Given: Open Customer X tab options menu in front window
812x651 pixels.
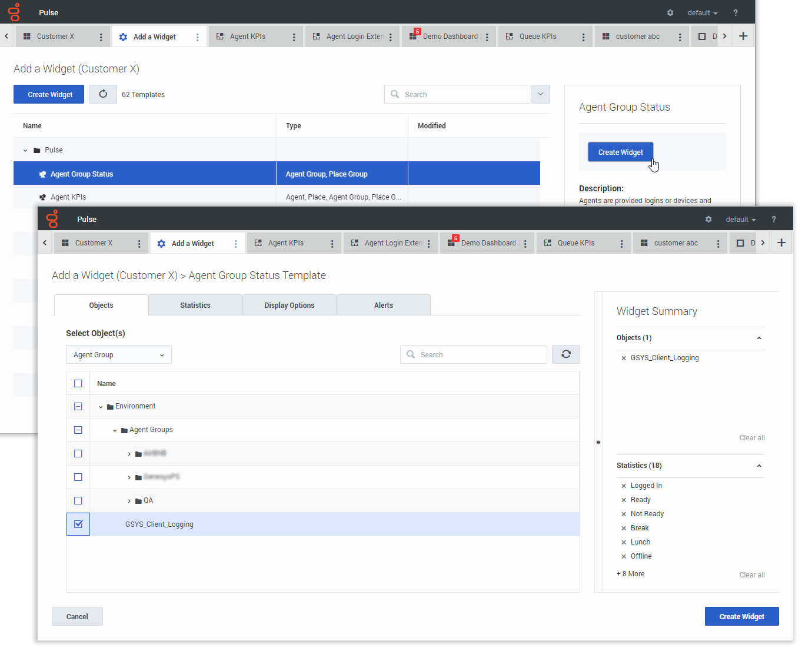Looking at the screenshot, I should (x=139, y=244).
